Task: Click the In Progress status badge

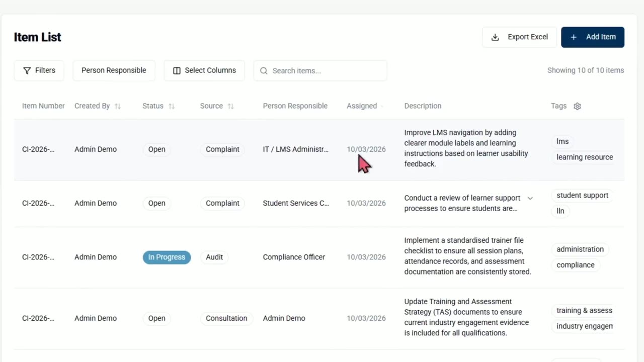Action: (167, 257)
